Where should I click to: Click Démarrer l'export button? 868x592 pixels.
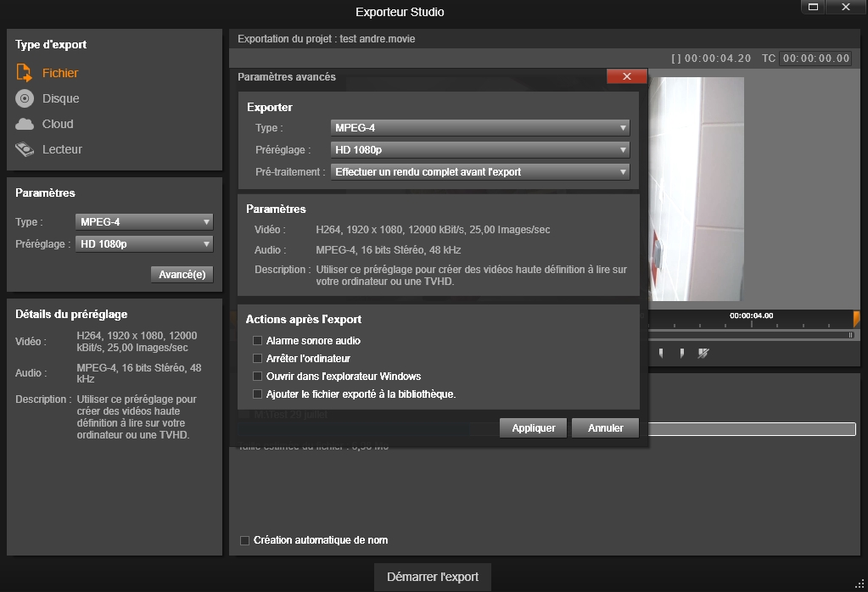433,577
